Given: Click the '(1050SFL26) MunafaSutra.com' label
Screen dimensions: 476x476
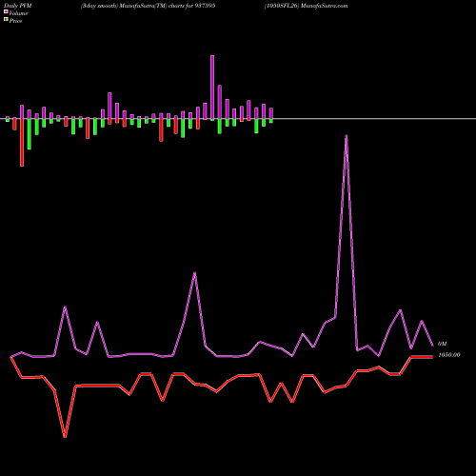Looking at the screenshot, I should pos(307,6).
